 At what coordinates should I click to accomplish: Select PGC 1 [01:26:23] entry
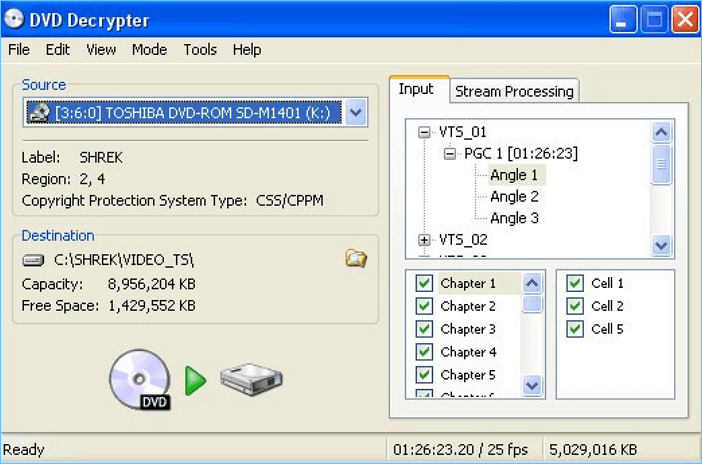click(521, 154)
